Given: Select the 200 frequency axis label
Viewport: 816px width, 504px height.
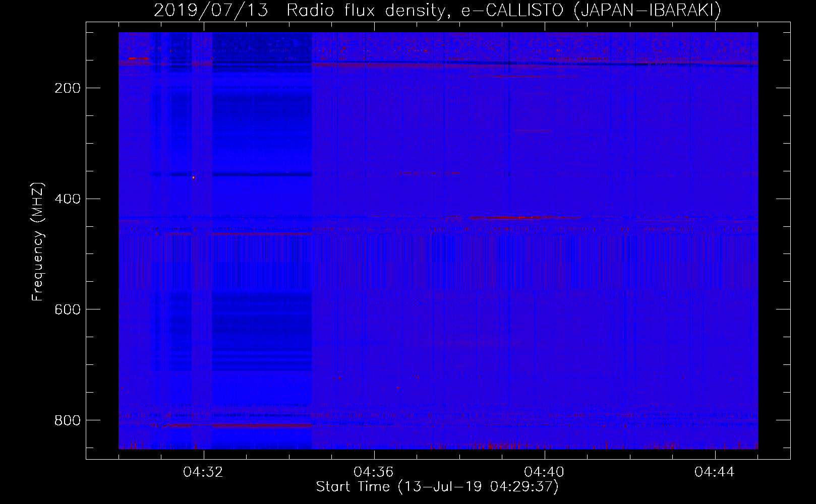Looking at the screenshot, I should pos(68,88).
